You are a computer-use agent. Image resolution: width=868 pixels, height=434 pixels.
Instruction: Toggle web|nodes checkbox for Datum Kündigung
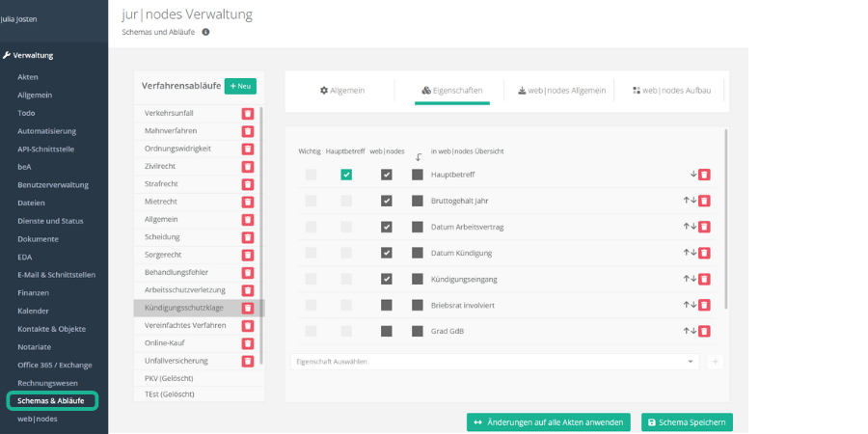click(387, 253)
